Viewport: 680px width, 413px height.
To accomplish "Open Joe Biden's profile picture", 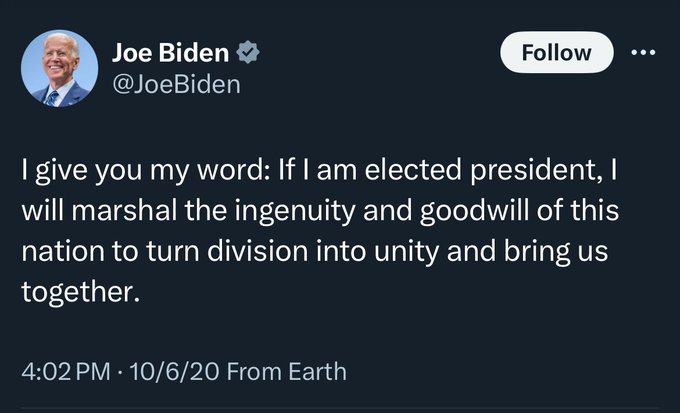I will [59, 68].
